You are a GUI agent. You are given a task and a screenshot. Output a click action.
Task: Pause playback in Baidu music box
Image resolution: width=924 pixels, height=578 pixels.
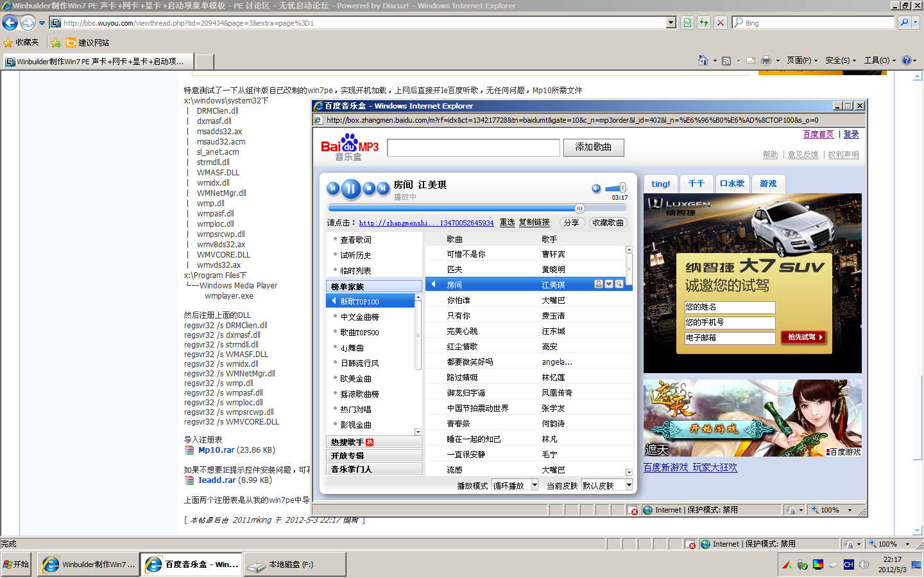tap(350, 188)
